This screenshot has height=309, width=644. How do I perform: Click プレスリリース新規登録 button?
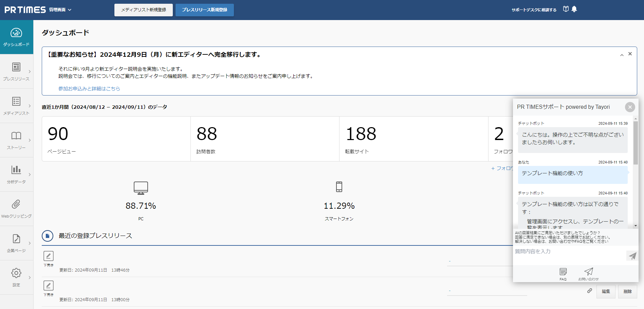204,10
